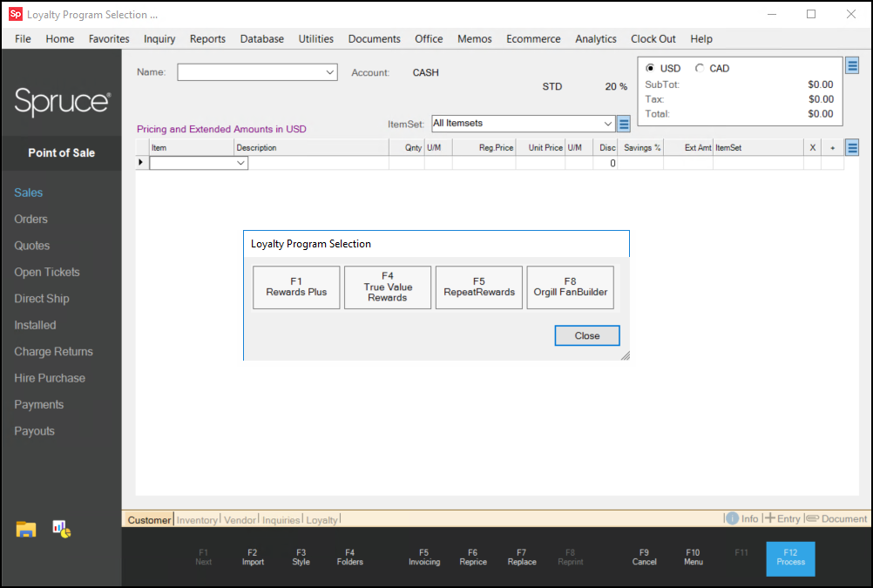Viewport: 873px width, 588px height.
Task: Open the Ecommerce menu
Action: pos(533,38)
